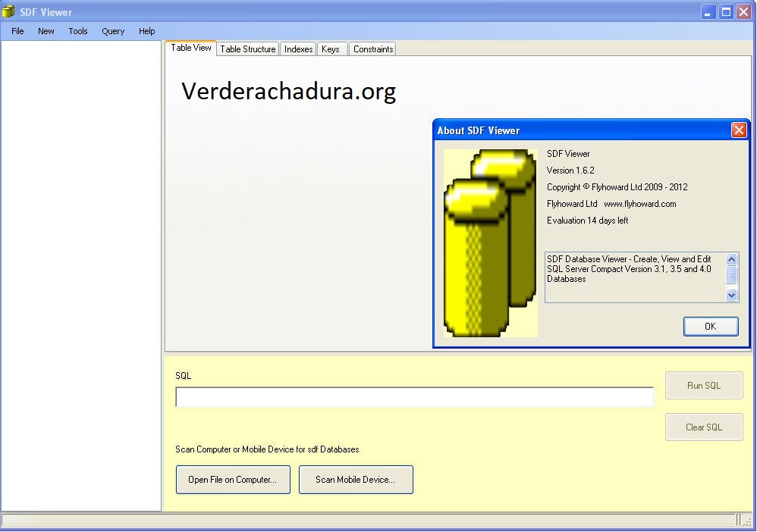
Task: Click the SDF Database Viewer description text
Action: point(629,269)
